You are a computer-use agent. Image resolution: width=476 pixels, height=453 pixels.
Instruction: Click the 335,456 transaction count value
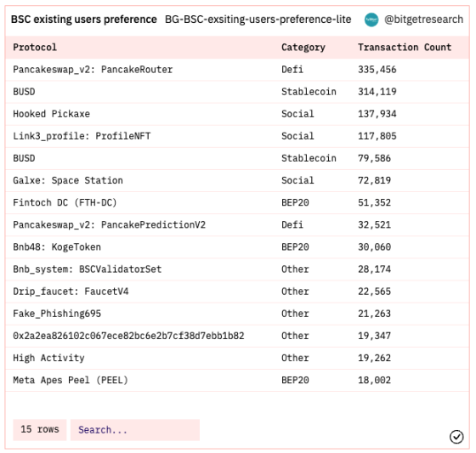377,70
